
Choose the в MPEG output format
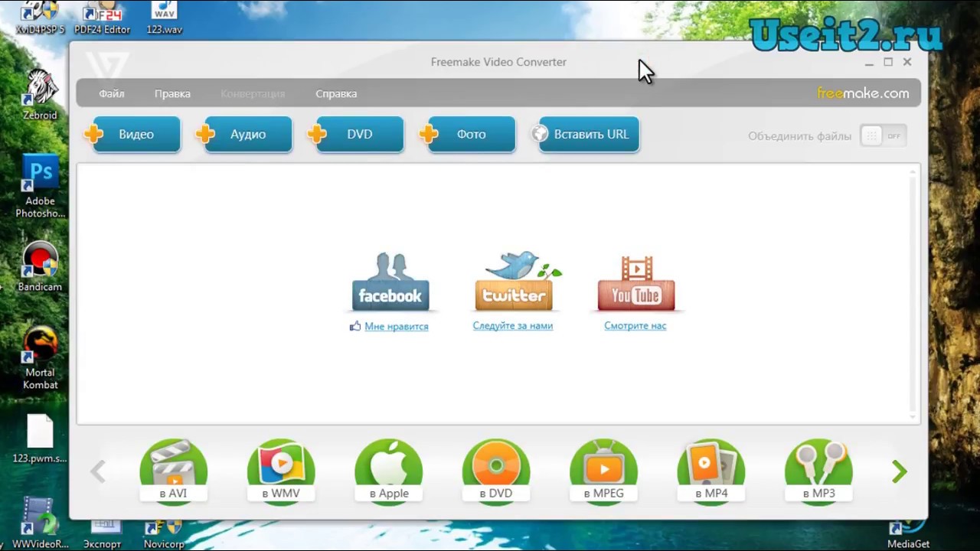pos(604,470)
